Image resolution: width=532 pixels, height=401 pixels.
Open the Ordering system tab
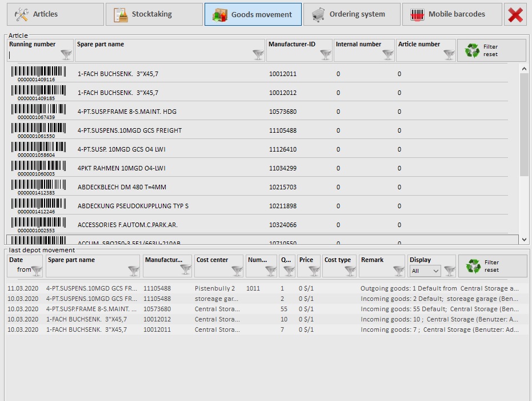(351, 14)
